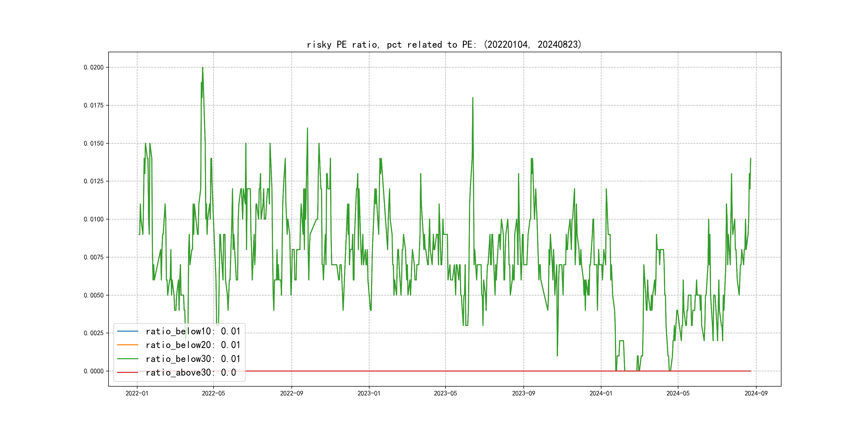Click the 2022-09 x-axis tick label
Viewport: 868px width, 434px height.
coord(291,393)
